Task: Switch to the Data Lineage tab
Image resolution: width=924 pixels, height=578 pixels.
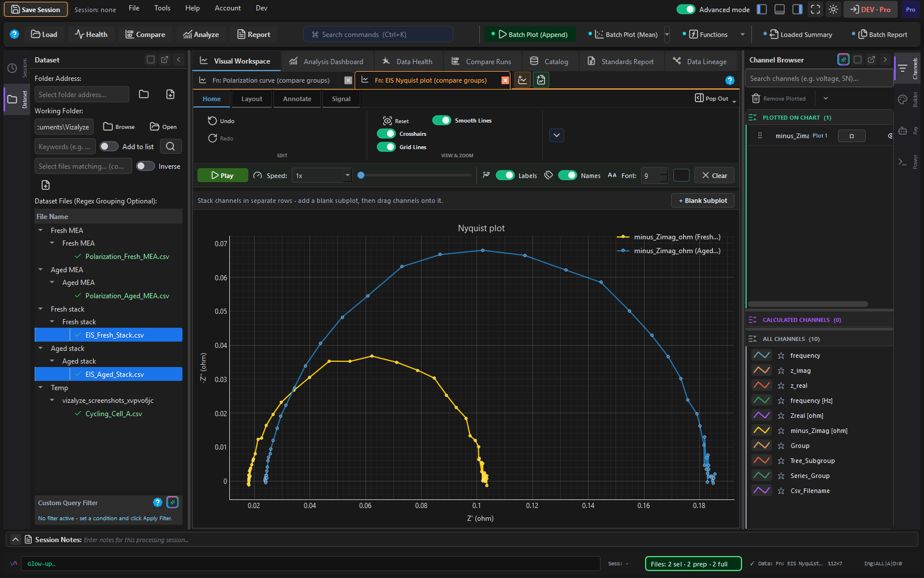Action: [700, 61]
